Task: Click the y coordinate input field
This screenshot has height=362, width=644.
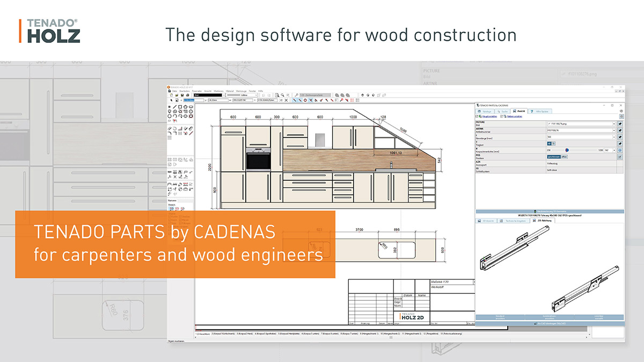Action: tap(218, 100)
